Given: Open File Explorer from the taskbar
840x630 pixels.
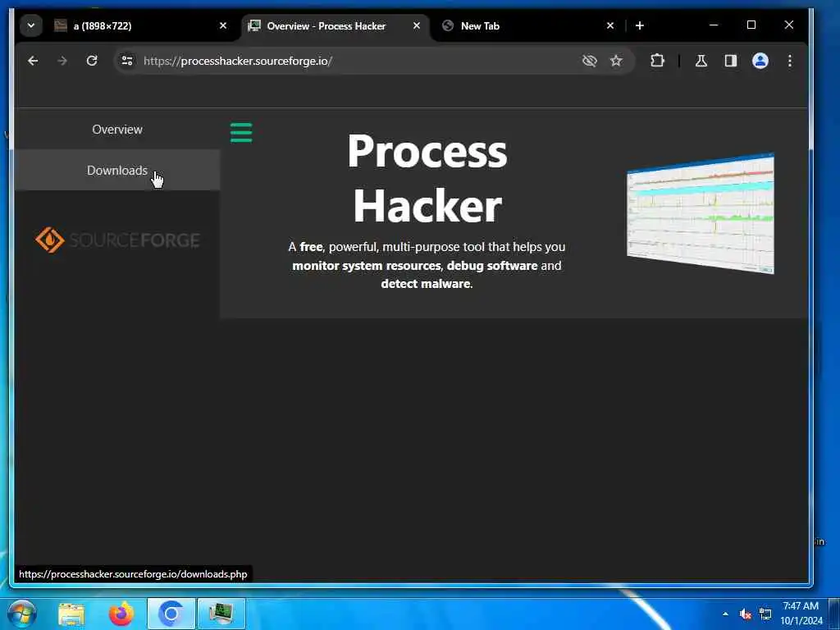Looking at the screenshot, I should 71,614.
